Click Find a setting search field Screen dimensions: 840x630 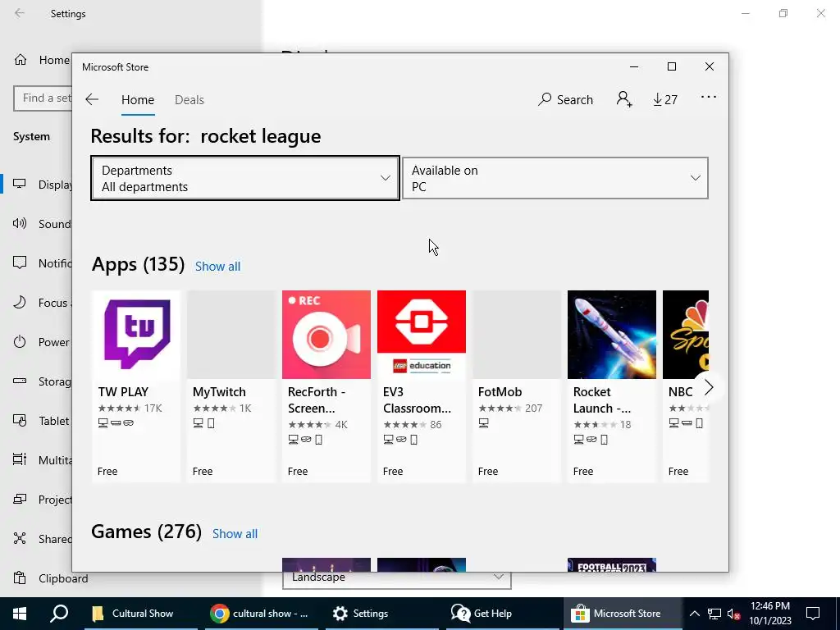pyautogui.click(x=43, y=98)
